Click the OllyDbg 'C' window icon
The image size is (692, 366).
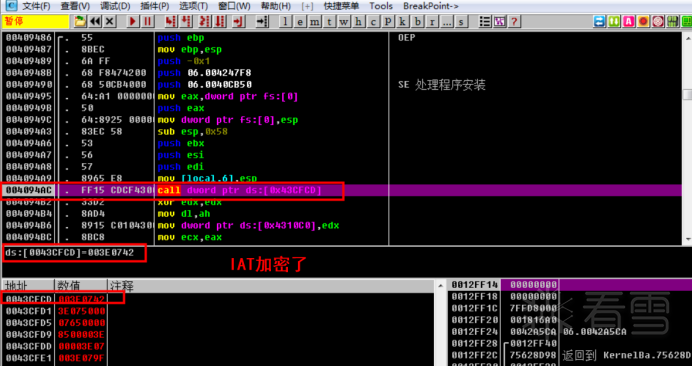pos(10,6)
